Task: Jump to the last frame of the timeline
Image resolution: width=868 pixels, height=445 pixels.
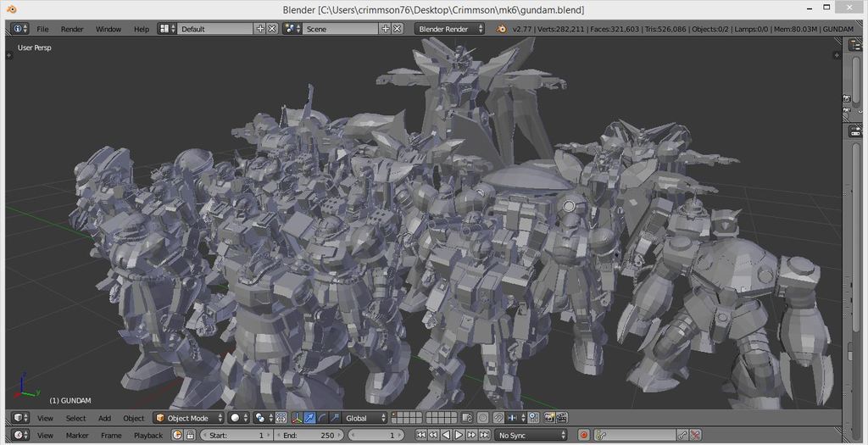Action: point(485,435)
